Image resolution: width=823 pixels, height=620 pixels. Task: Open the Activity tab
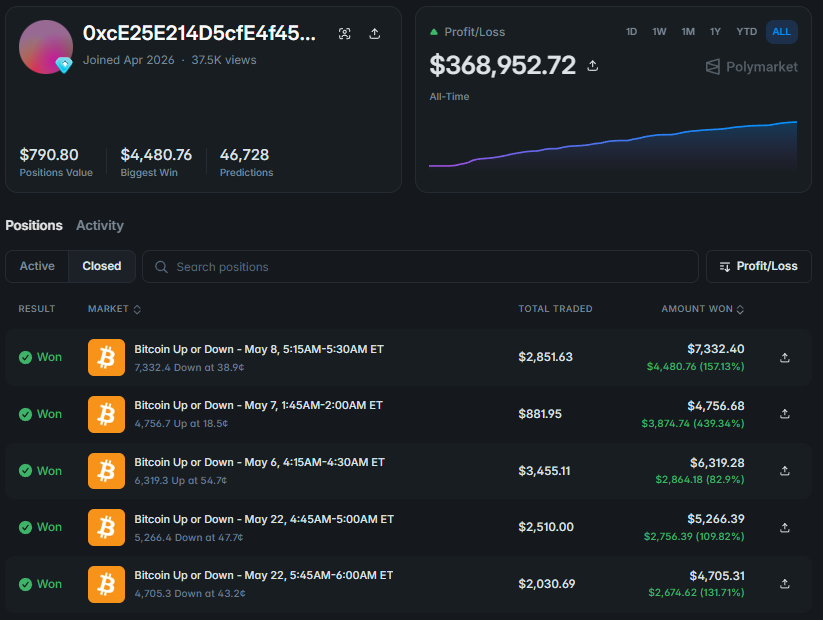[x=100, y=226]
